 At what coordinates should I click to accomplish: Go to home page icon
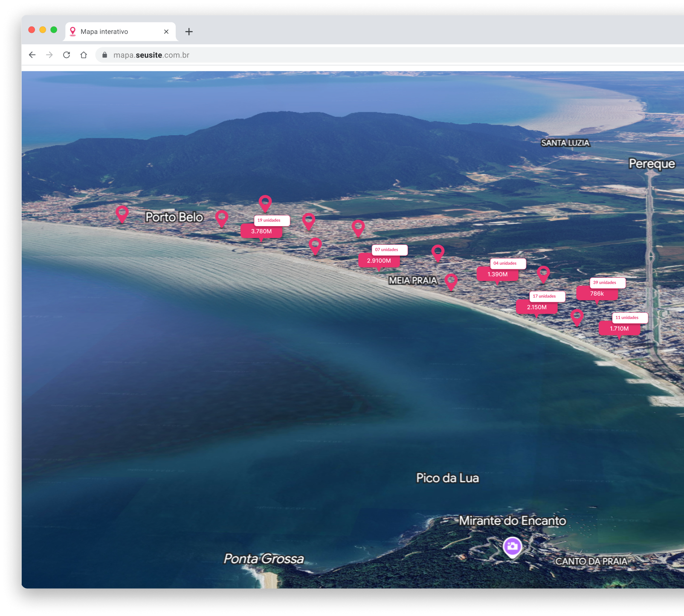click(x=84, y=55)
